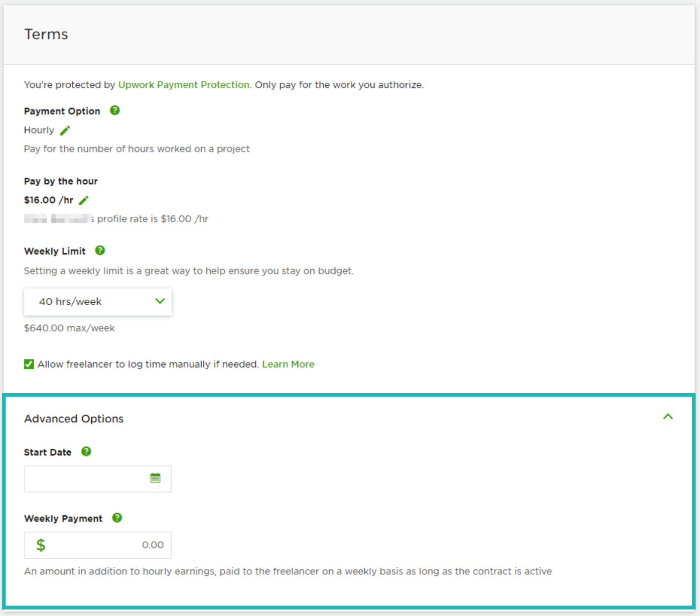This screenshot has width=700, height=616.
Task: Click the green dollar sign icon
Action: tap(41, 545)
